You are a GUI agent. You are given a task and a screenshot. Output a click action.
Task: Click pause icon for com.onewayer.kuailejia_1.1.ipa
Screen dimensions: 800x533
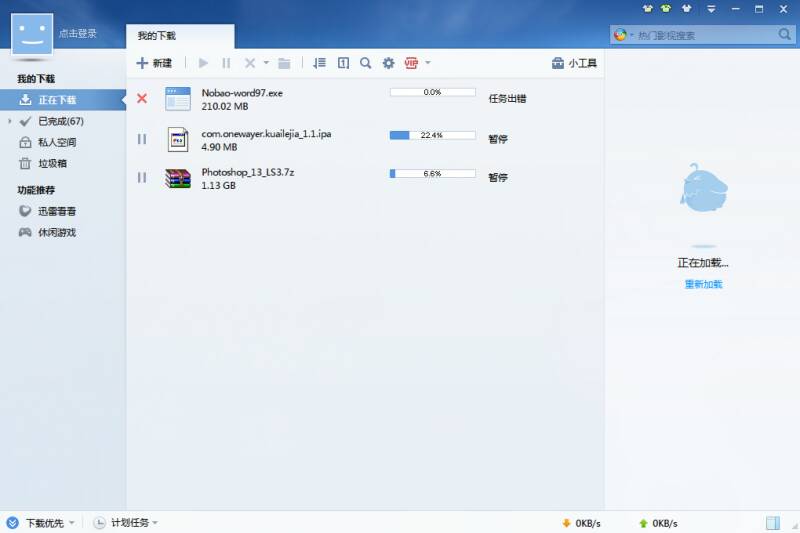142,139
